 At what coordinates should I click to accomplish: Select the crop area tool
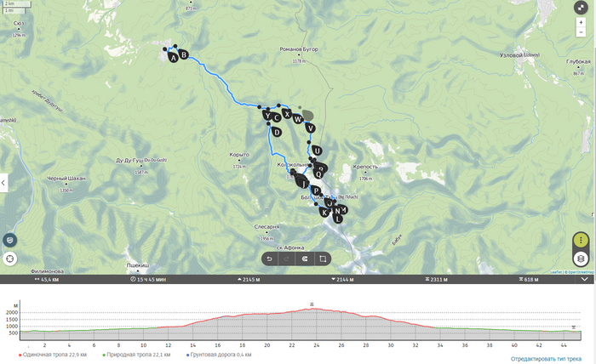coord(323,259)
